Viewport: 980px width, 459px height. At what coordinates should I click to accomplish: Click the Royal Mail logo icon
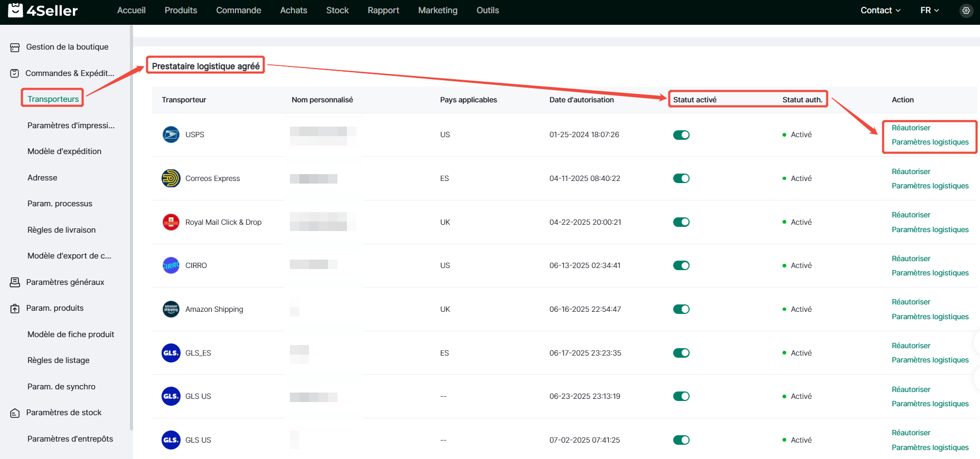tap(171, 222)
